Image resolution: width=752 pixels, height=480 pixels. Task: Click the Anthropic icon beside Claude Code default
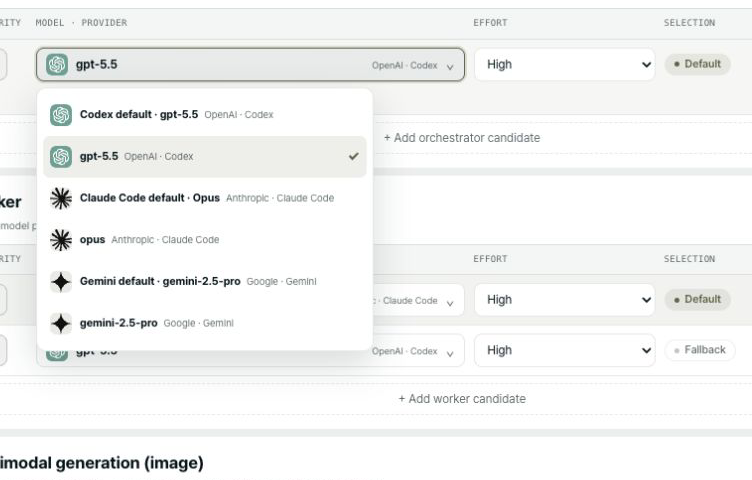61,199
